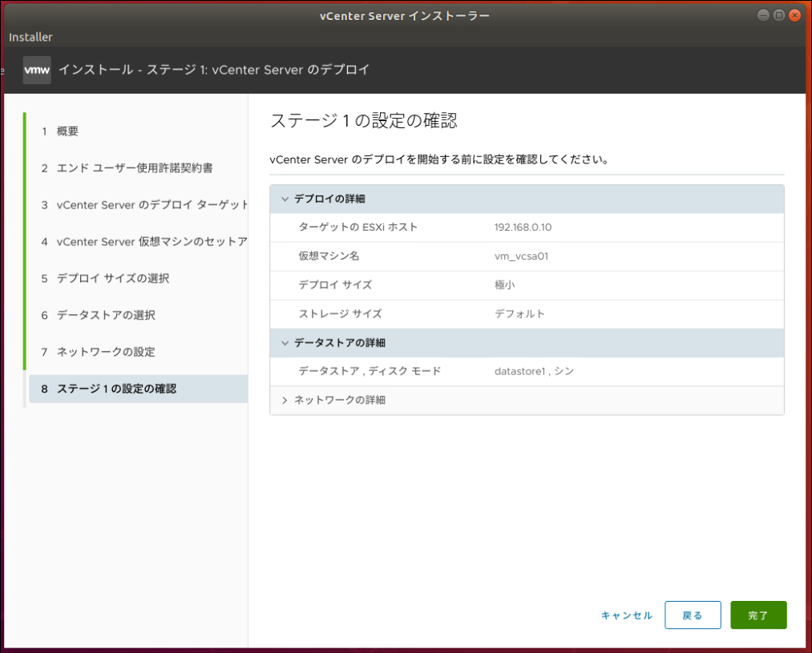
Task: Click the VM name value vm_vcsa01
Action: pyautogui.click(x=521, y=256)
